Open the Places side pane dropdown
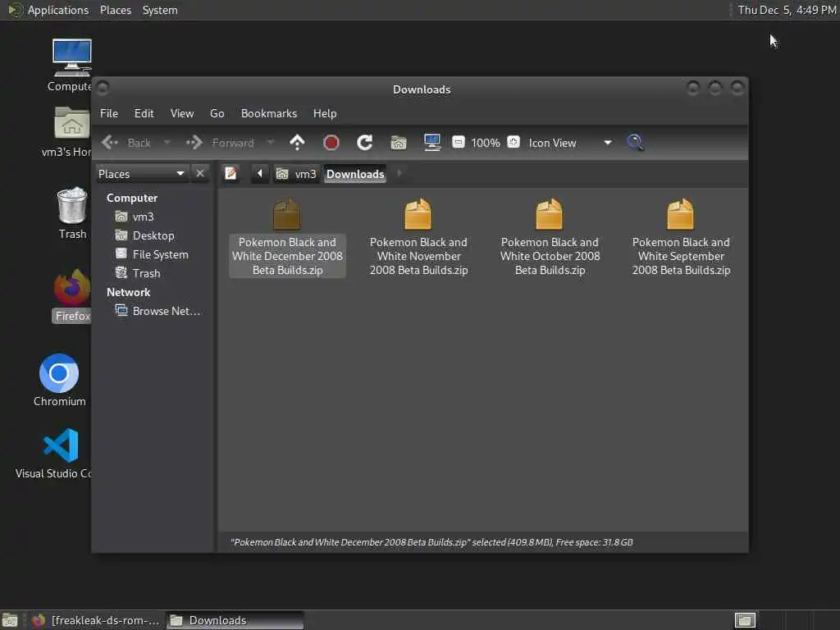 pyautogui.click(x=142, y=174)
